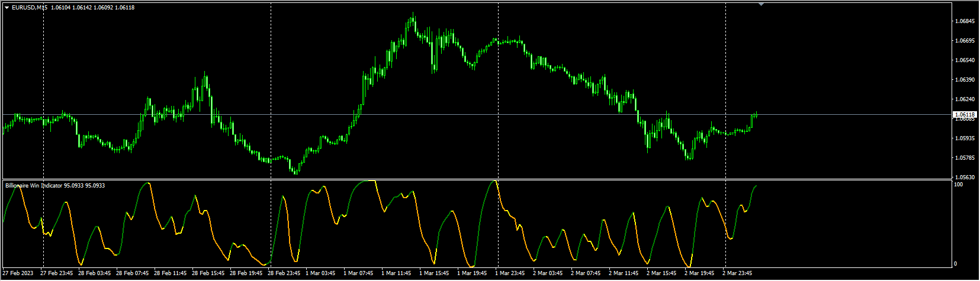The height and width of the screenshot is (281, 980).
Task: Click the indicator scale value 100
Action: point(958,185)
